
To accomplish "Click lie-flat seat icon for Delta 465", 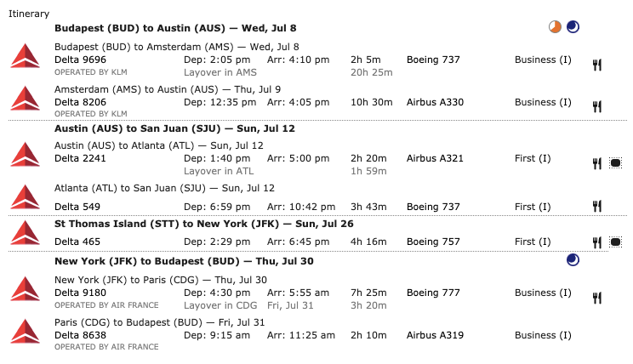I will (615, 242).
